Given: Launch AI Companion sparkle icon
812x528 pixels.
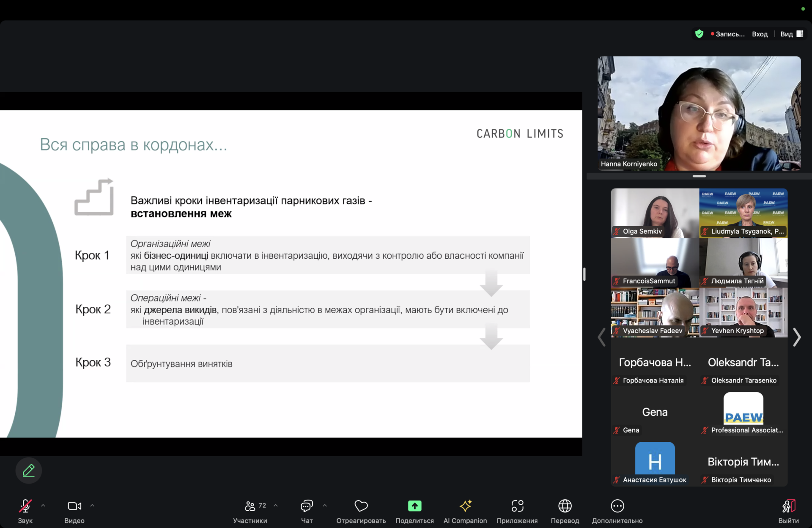Looking at the screenshot, I should coord(465,506).
